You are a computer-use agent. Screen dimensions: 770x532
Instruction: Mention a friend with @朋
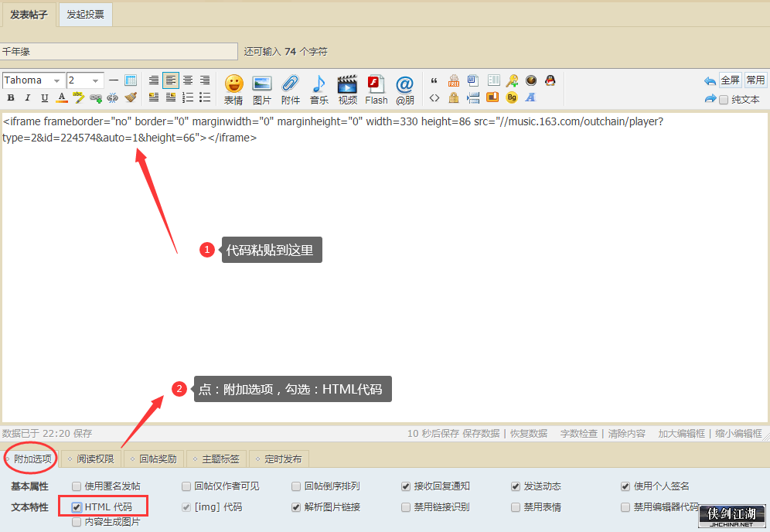click(404, 90)
